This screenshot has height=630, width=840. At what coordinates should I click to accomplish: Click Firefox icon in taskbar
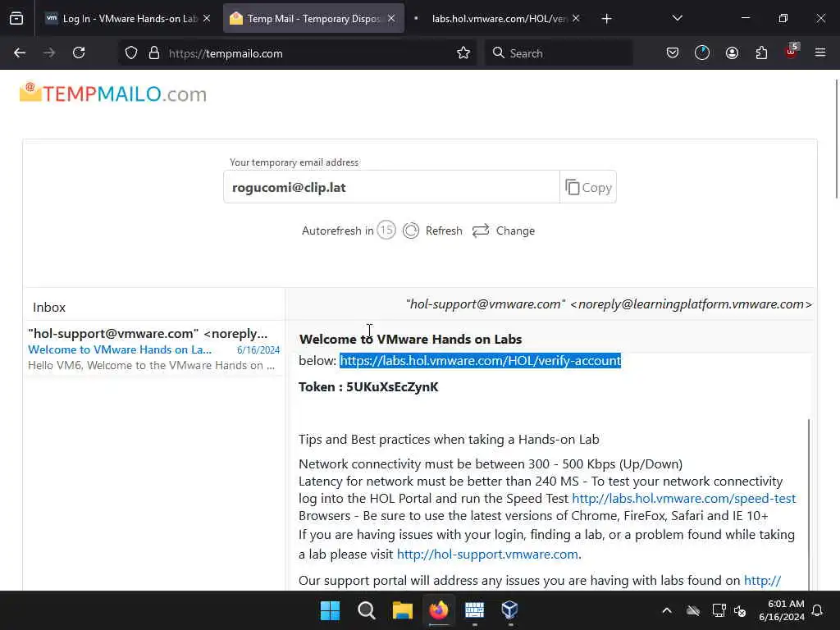[439, 610]
